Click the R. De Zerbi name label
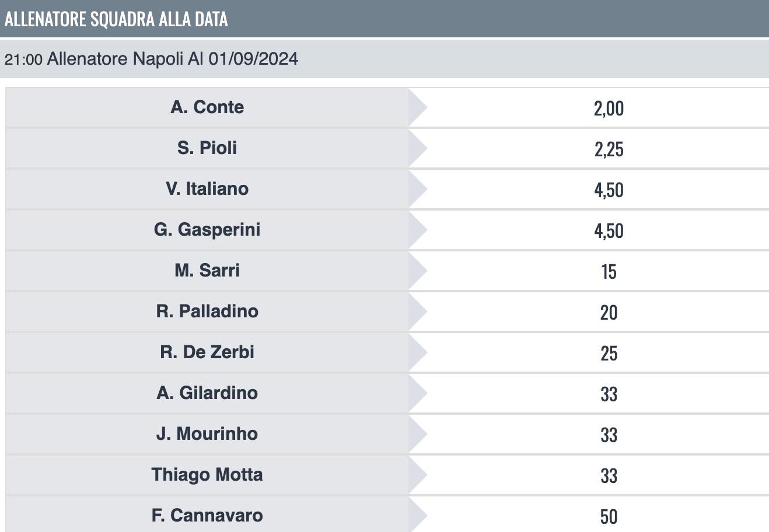Screen dimensions: 769x532 point(207,352)
